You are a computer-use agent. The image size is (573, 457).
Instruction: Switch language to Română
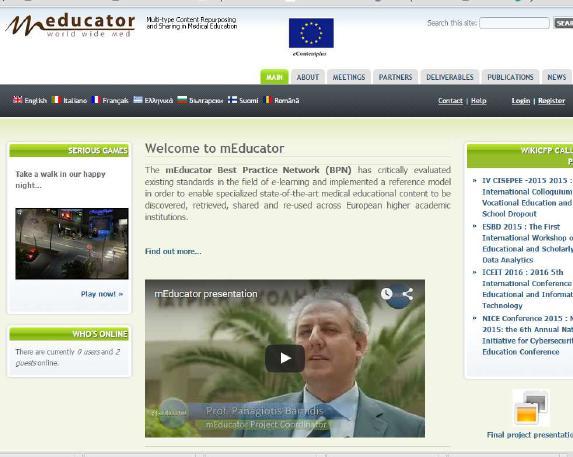pyautogui.click(x=286, y=100)
